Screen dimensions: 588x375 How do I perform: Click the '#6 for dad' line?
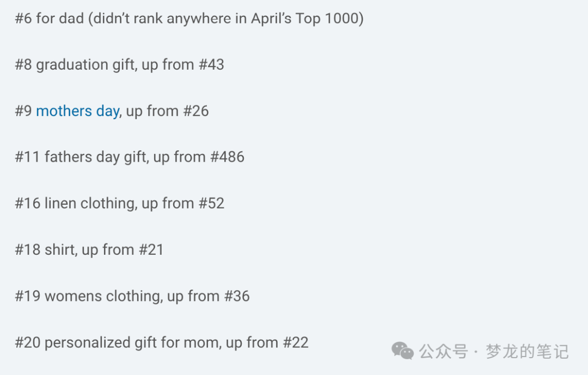(189, 19)
